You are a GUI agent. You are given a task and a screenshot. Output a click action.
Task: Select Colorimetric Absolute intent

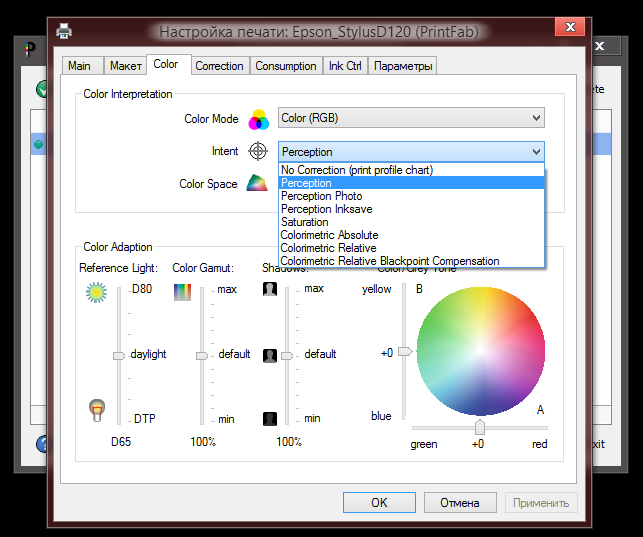pyautogui.click(x=411, y=235)
